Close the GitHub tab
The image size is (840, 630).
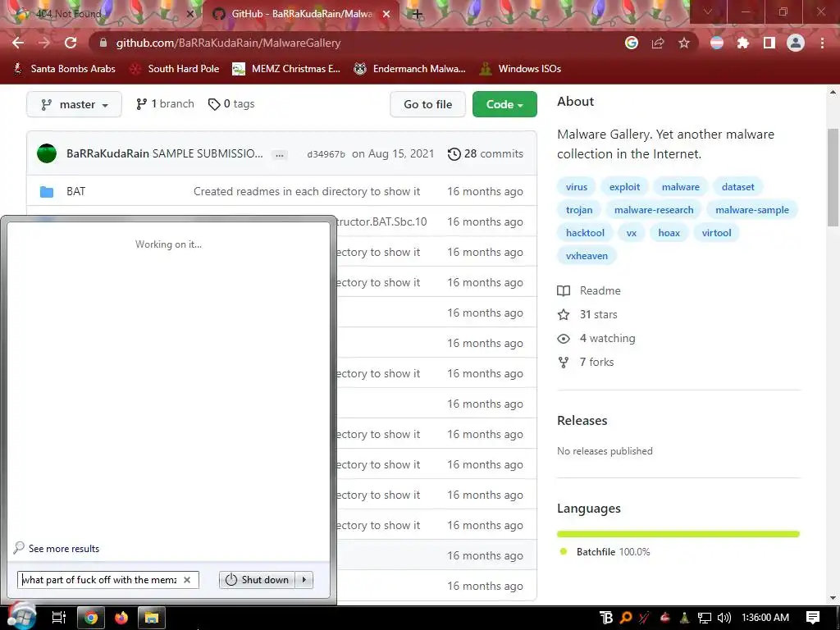pyautogui.click(x=386, y=14)
